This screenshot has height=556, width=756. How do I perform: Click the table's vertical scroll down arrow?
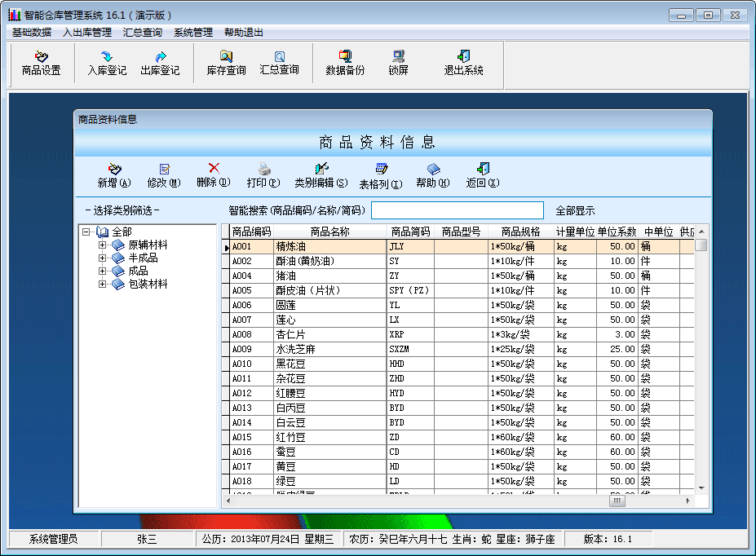click(701, 488)
